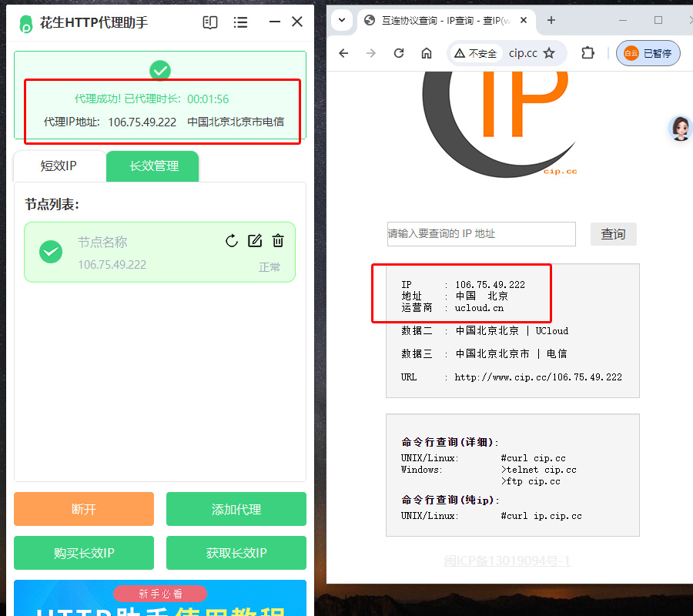
Task: Bookmark cip.cc with the star icon
Action: click(549, 53)
